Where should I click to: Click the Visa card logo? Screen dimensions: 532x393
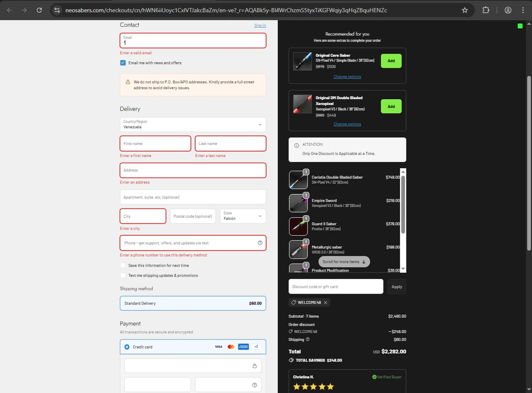(x=218, y=347)
